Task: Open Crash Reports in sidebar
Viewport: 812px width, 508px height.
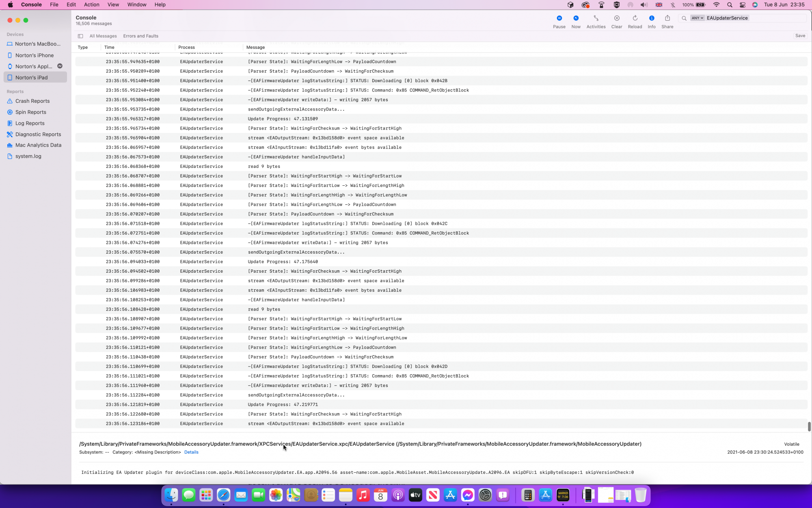Action: click(32, 101)
